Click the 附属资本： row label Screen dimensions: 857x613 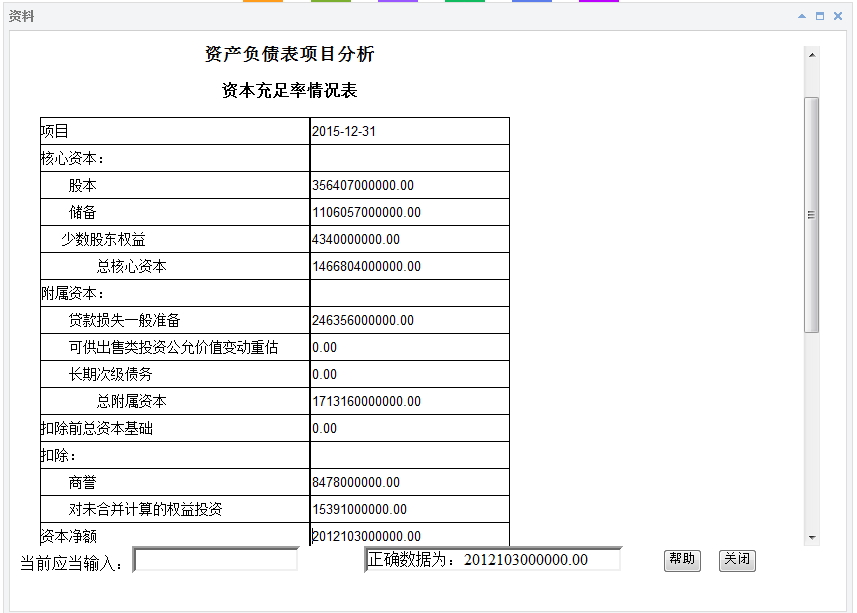coord(73,293)
